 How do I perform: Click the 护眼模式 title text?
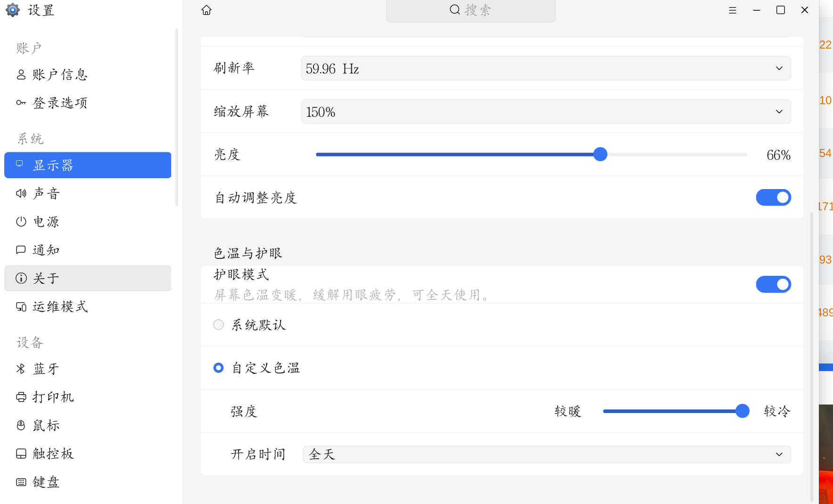pos(241,274)
